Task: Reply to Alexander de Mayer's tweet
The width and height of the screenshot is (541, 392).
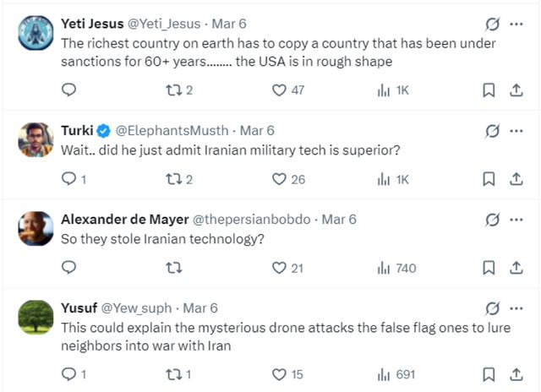Action: point(69,268)
